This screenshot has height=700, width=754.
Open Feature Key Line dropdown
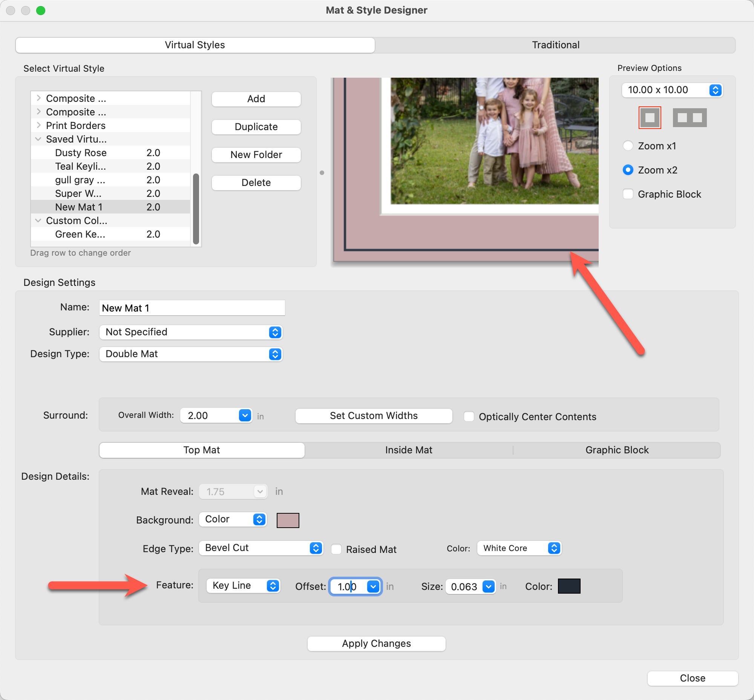point(243,586)
